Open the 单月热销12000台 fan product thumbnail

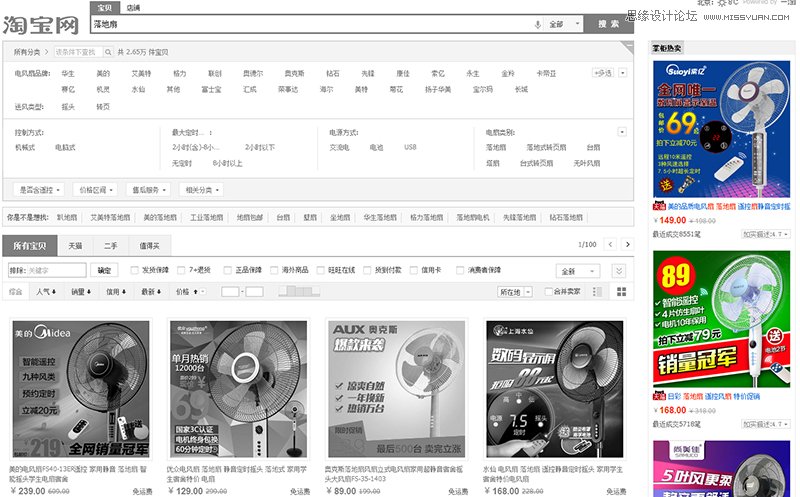tap(239, 389)
